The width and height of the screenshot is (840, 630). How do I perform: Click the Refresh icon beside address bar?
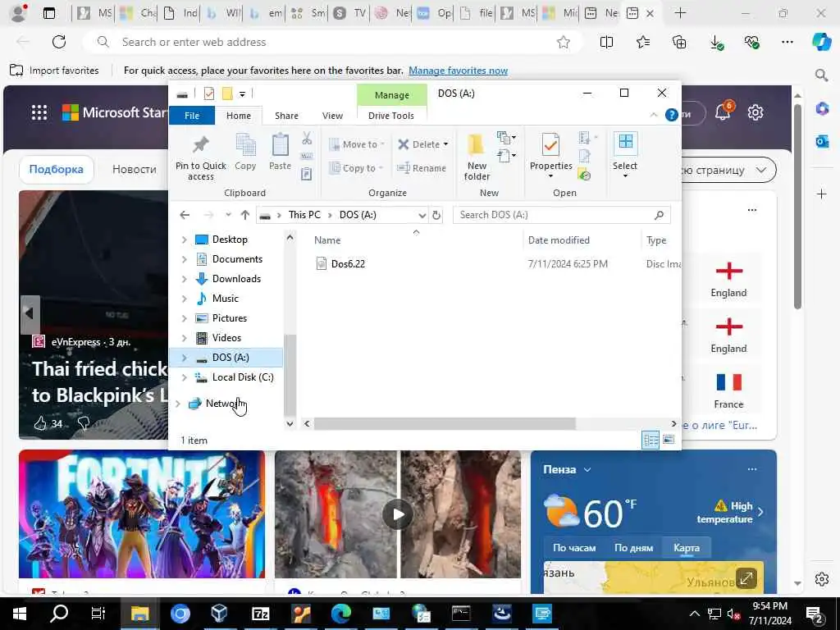[x=436, y=215]
